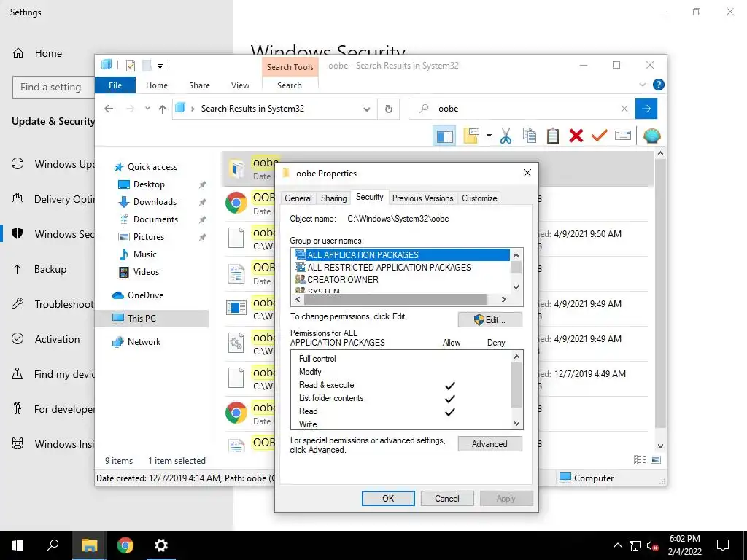Run the search with blue arrow button
747x560 pixels.
pyautogui.click(x=646, y=109)
